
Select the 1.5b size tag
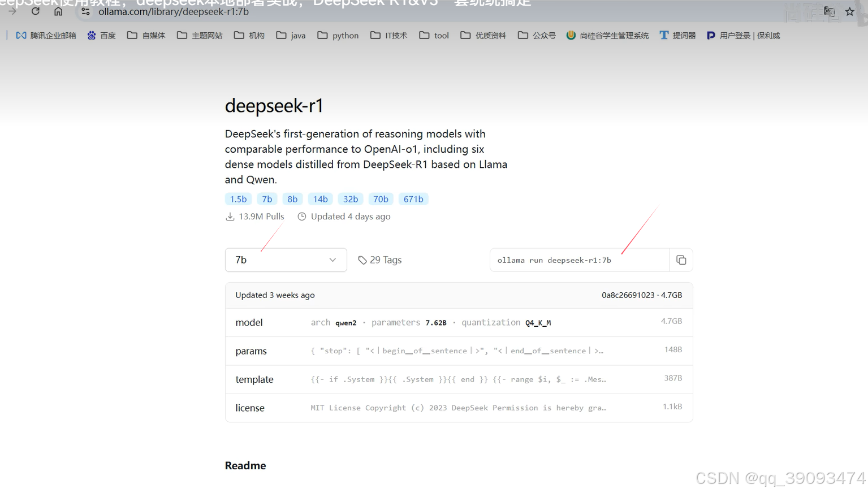pos(238,199)
